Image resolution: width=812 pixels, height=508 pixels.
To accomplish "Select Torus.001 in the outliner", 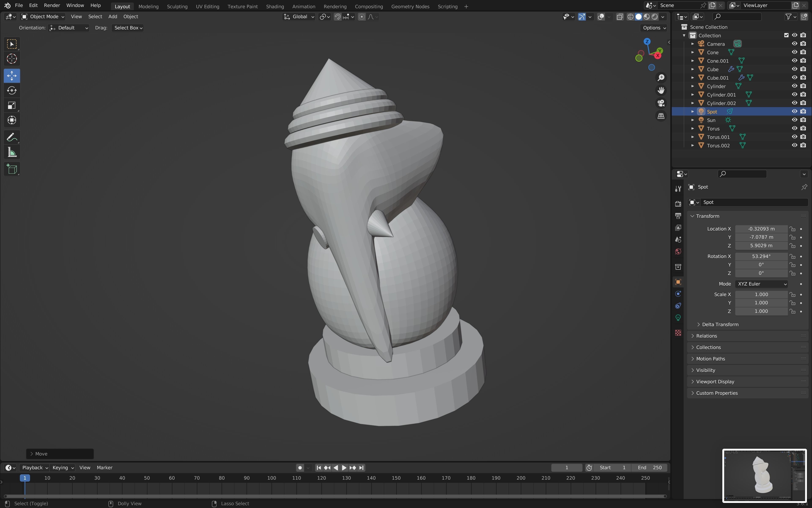I will (718, 137).
